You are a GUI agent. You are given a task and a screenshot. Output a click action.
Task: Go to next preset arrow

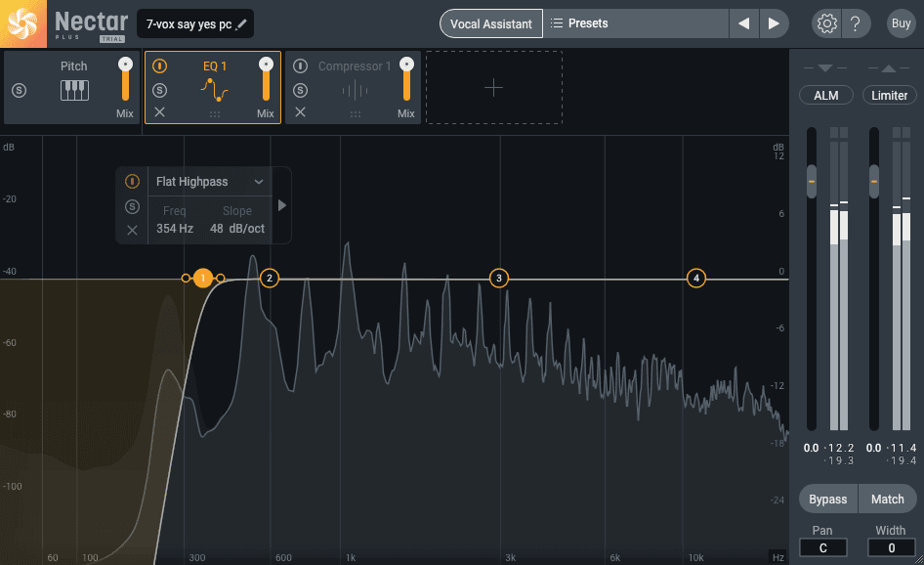point(774,23)
